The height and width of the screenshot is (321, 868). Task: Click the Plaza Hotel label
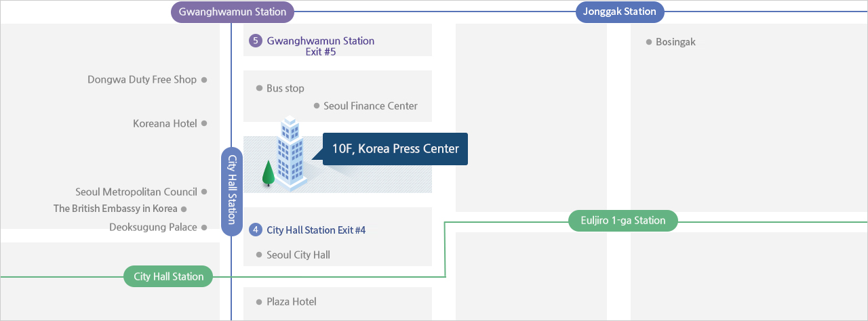(292, 301)
